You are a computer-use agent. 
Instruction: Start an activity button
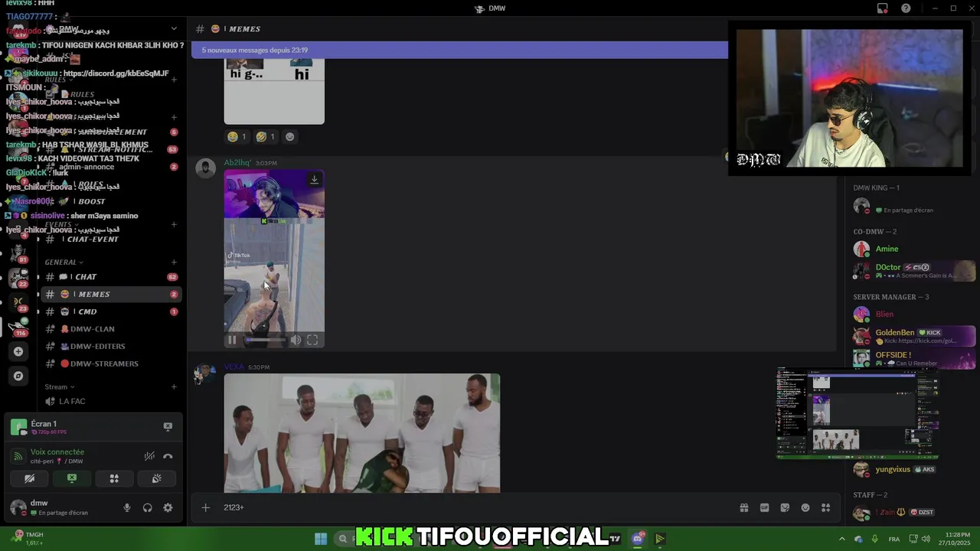pos(114,478)
